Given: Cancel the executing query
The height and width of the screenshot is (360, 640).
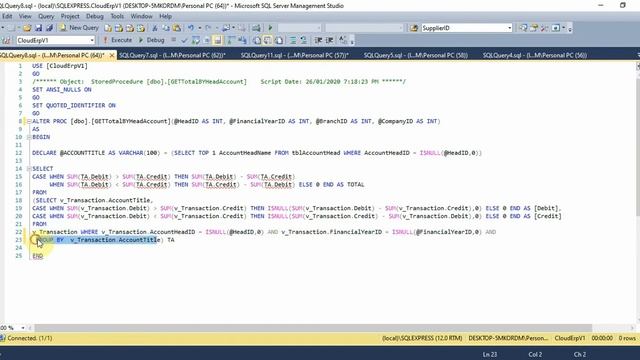Looking at the screenshot, I should point(173,40).
